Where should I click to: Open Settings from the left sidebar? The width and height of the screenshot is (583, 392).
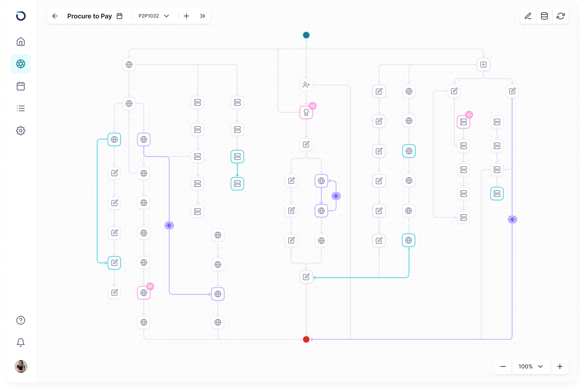(x=21, y=131)
